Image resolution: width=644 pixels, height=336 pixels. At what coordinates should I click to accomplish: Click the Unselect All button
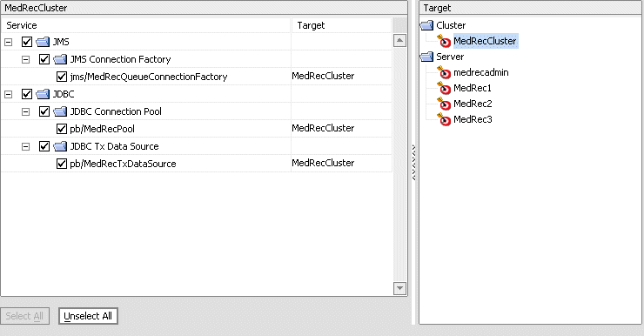tap(88, 316)
